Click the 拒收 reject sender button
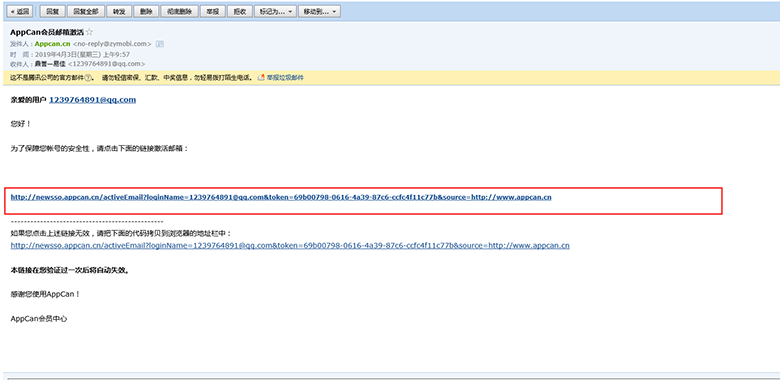The height and width of the screenshot is (380, 780). [x=239, y=11]
